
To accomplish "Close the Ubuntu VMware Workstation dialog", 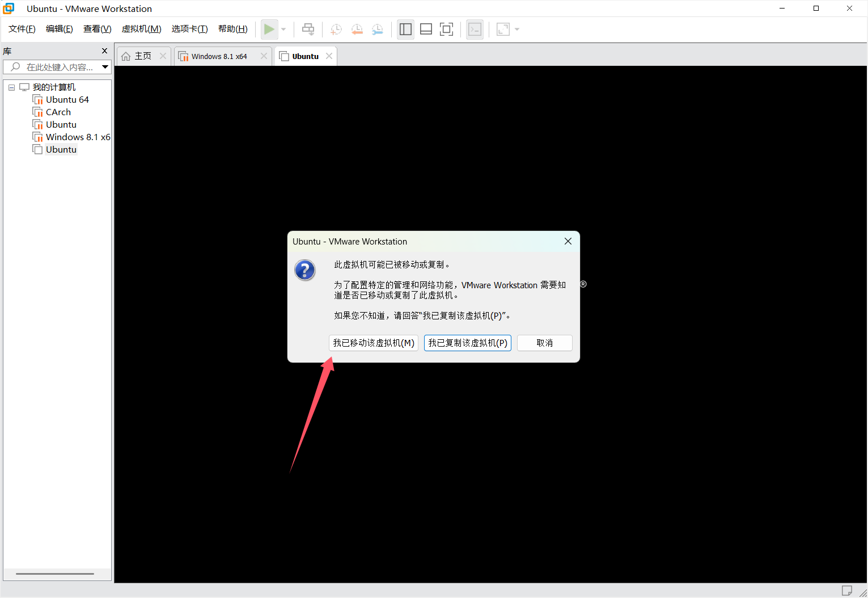I will (x=568, y=241).
